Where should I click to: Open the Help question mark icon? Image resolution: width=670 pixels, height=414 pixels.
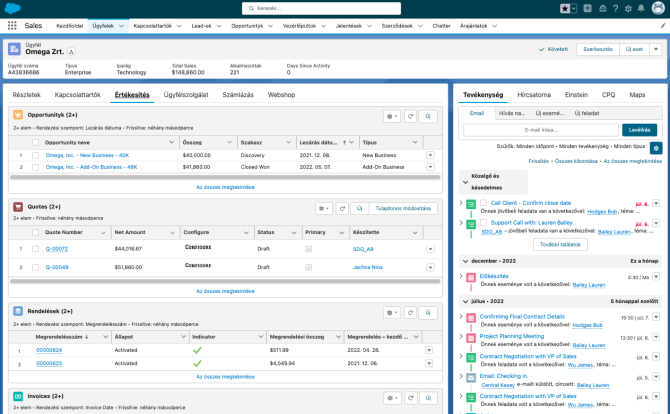(x=616, y=8)
